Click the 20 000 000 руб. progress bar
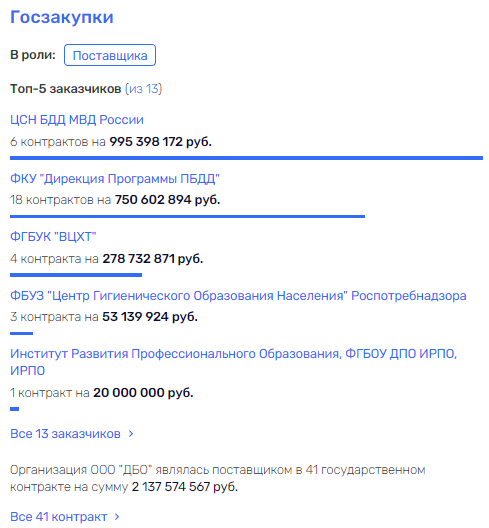The image size is (489, 528). pyautogui.click(x=14, y=409)
